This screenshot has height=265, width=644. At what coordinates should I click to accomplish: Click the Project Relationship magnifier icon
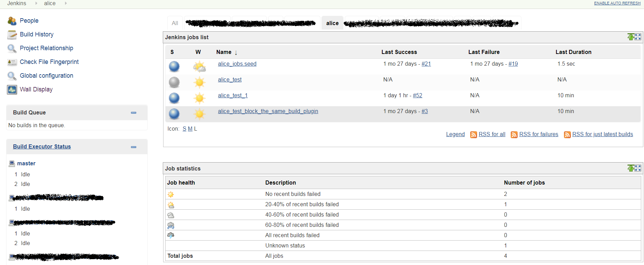click(12, 48)
